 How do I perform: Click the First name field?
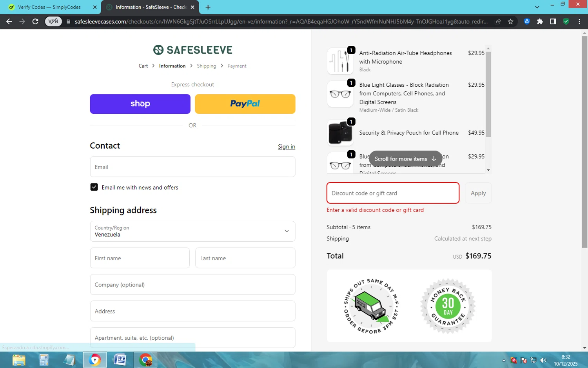(x=140, y=258)
